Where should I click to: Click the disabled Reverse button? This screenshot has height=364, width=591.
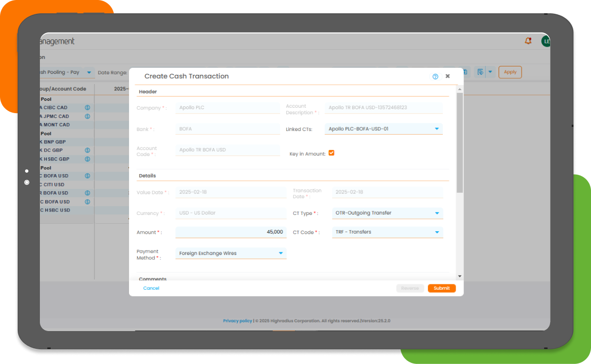click(x=410, y=288)
